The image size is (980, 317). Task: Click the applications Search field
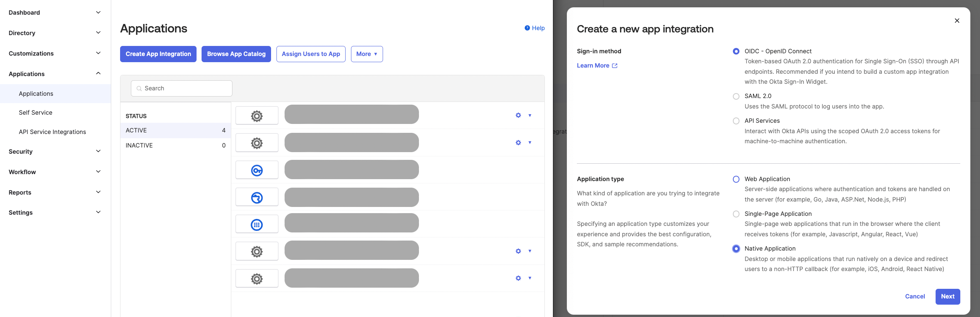click(181, 88)
